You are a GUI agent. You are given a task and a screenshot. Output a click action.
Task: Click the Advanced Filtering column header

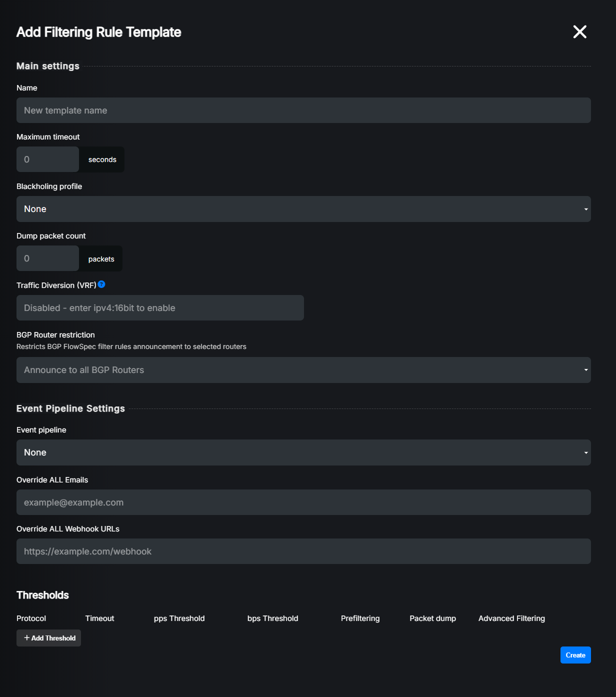tap(511, 618)
